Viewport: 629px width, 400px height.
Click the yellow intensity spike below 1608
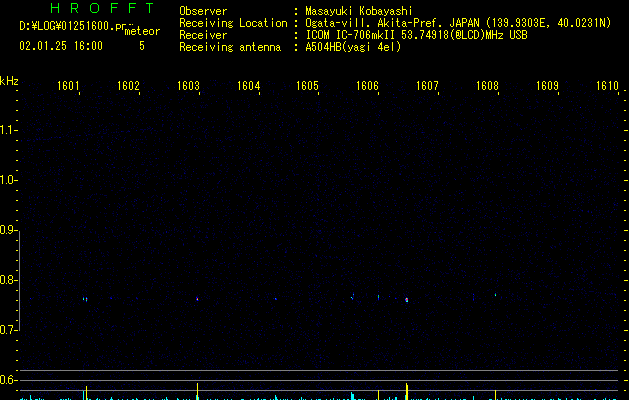495,395
